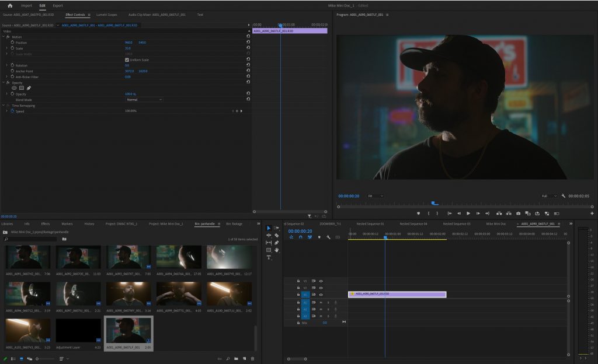Switch bin to Freeform view
This screenshot has height=364, width=598.
(29, 359)
